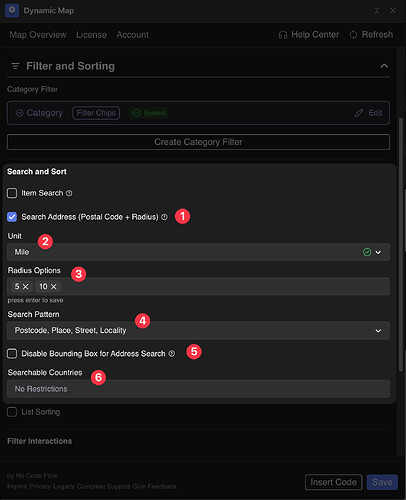
Task: Enable the List Sorting checkbox
Action: (12, 412)
